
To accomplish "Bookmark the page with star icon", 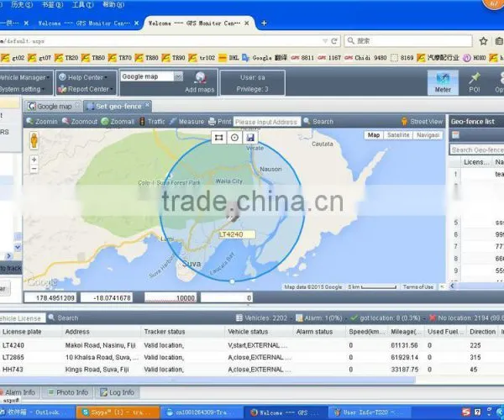I will pyautogui.click(x=483, y=41).
